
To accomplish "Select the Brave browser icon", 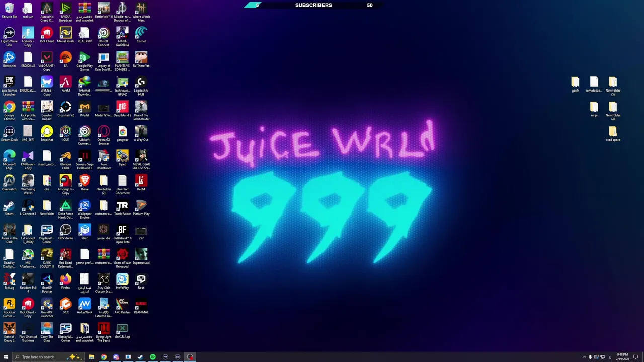I will (x=85, y=183).
